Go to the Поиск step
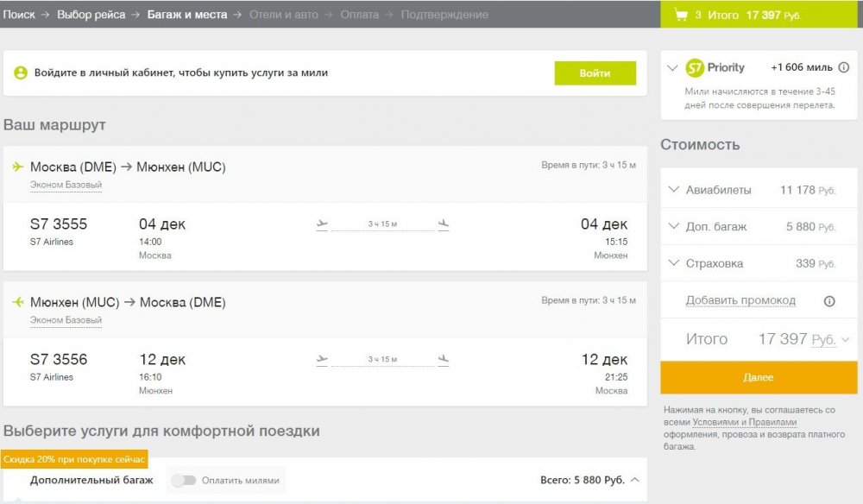863x504 pixels. 19,15
